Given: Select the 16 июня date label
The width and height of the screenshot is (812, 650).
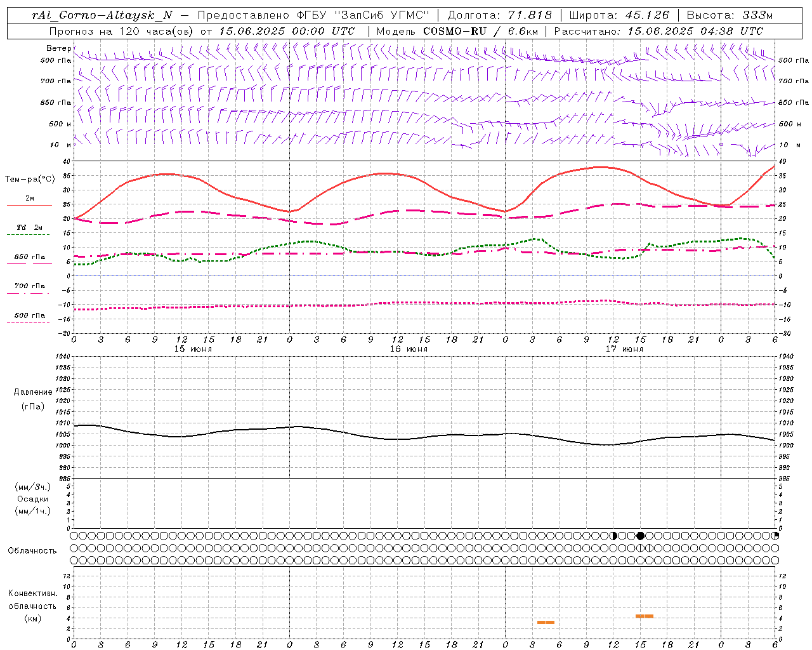Looking at the screenshot, I should 409,349.
